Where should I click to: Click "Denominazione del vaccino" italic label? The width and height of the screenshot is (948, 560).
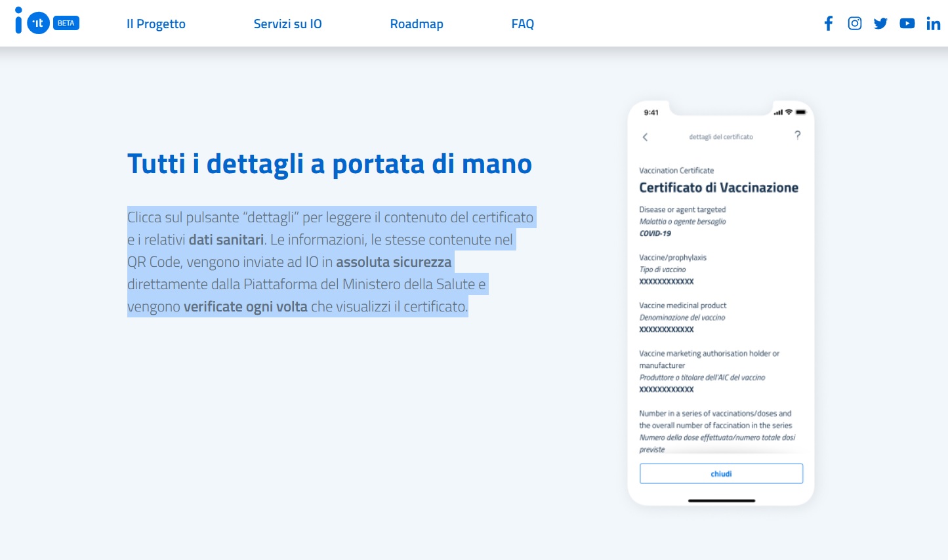tap(682, 317)
